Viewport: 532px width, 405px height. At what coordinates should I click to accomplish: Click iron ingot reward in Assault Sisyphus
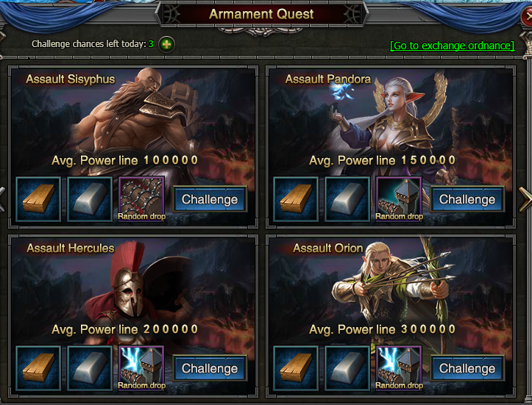[90, 199]
